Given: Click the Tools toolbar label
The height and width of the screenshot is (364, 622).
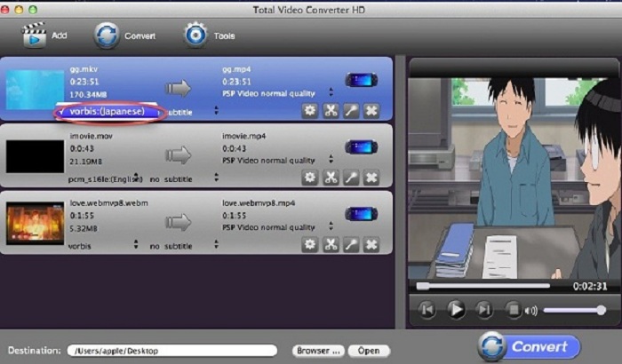Looking at the screenshot, I should click(224, 36).
